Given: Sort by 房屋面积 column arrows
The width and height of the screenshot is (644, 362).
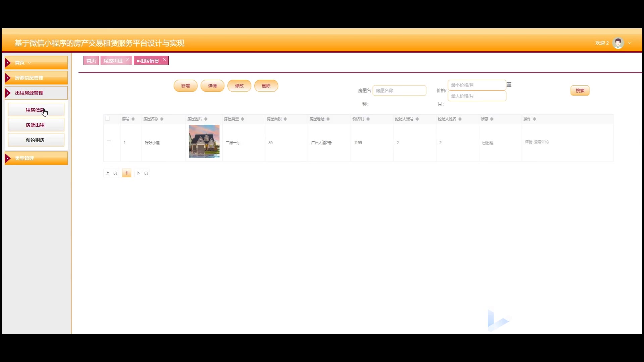Looking at the screenshot, I should (285, 119).
